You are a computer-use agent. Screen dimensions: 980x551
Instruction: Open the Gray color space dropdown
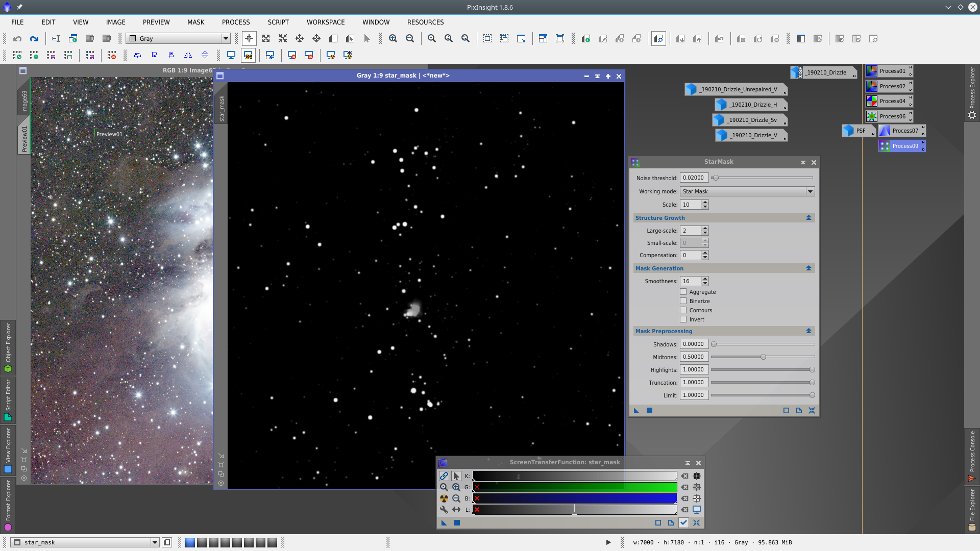click(x=178, y=39)
